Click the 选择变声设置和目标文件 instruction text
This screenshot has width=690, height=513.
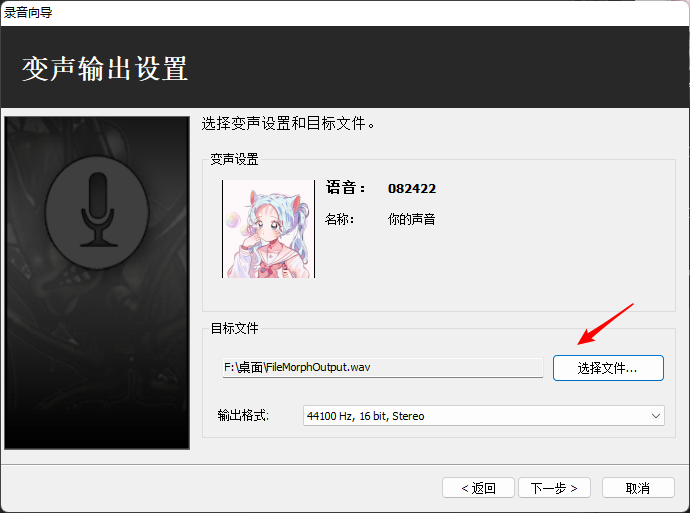(x=288, y=124)
